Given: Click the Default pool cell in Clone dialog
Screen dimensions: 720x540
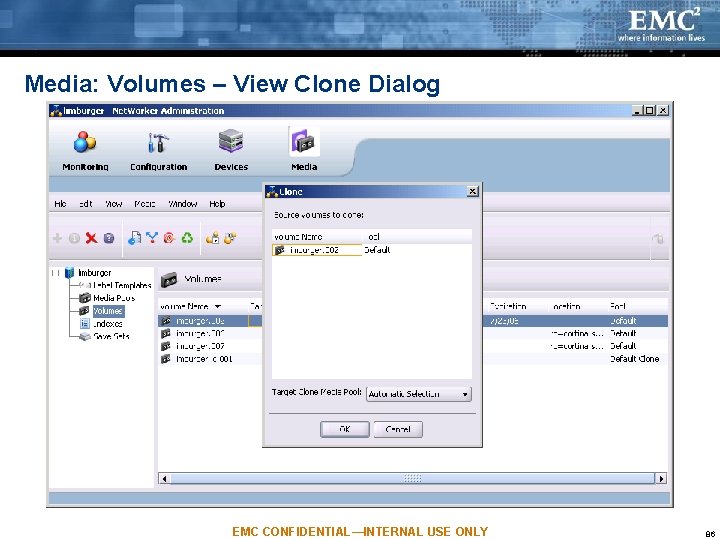Looking at the screenshot, I should coord(377,250).
